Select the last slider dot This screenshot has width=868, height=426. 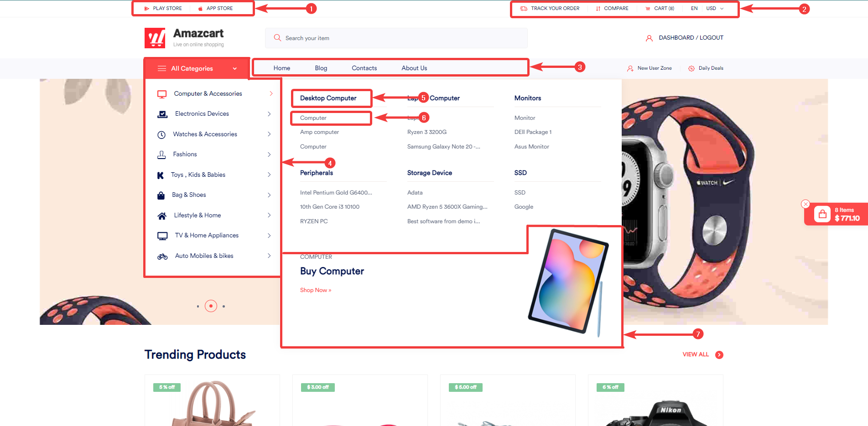click(x=223, y=306)
